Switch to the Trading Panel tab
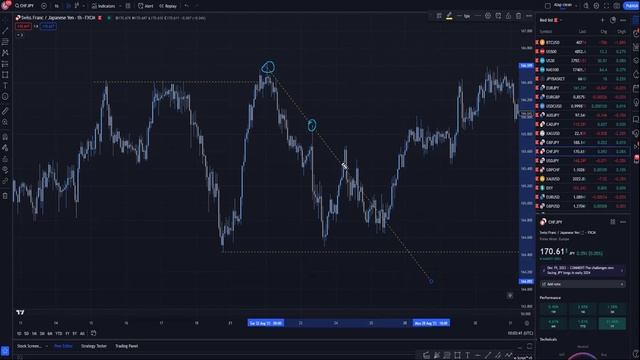Viewport: 640px width, 360px height. tap(127, 346)
